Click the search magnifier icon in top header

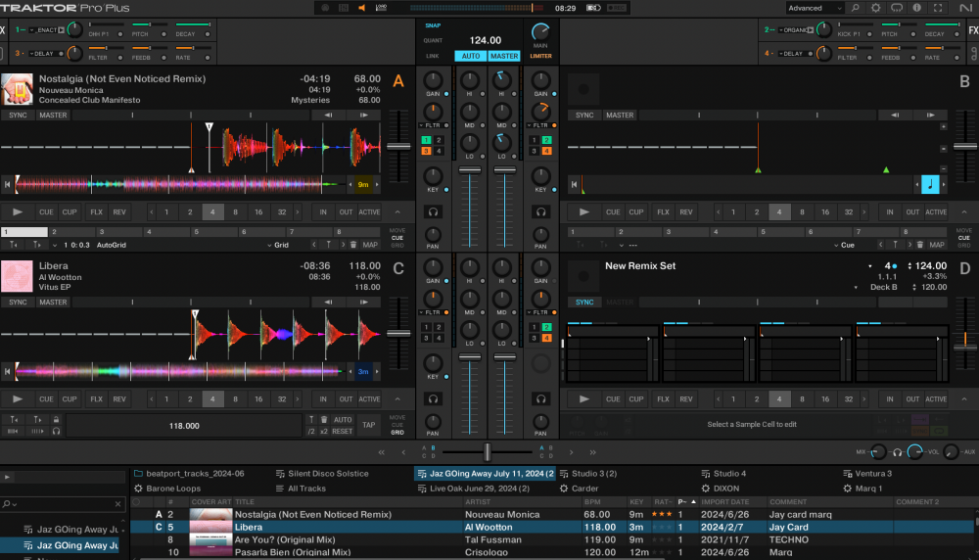click(x=855, y=8)
